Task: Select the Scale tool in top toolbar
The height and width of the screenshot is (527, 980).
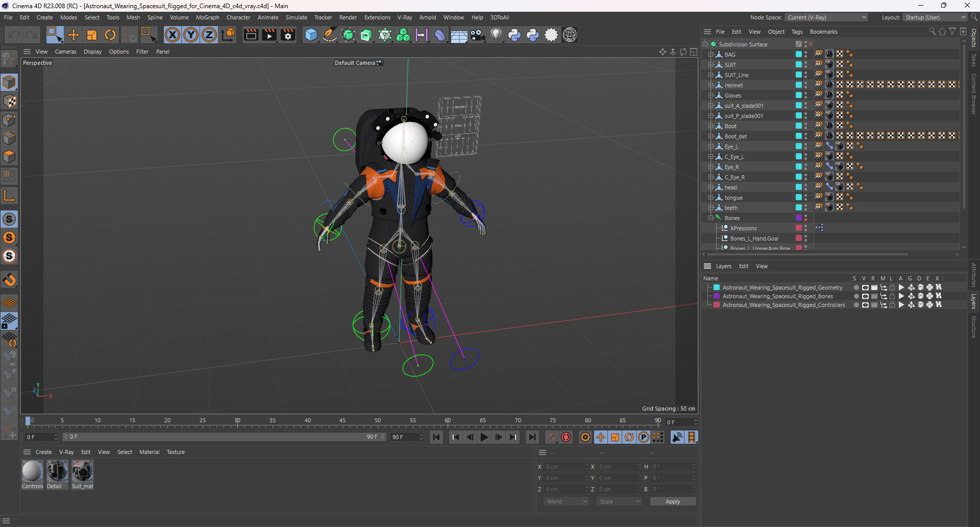Action: [x=92, y=35]
